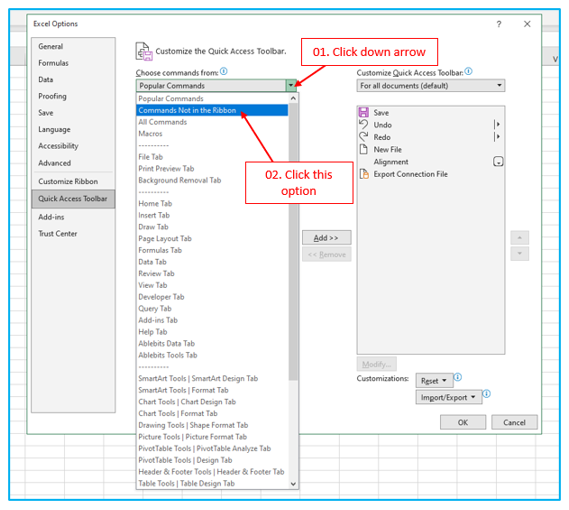Image resolution: width=569 pixels, height=510 pixels.
Task: Pick Formulas Tab option
Action: point(212,250)
